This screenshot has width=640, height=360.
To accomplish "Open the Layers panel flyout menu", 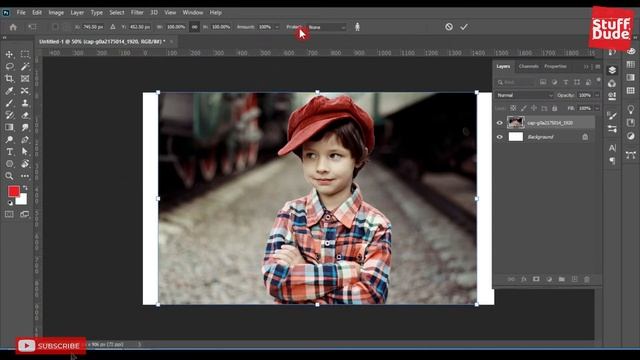I will coord(598,67).
